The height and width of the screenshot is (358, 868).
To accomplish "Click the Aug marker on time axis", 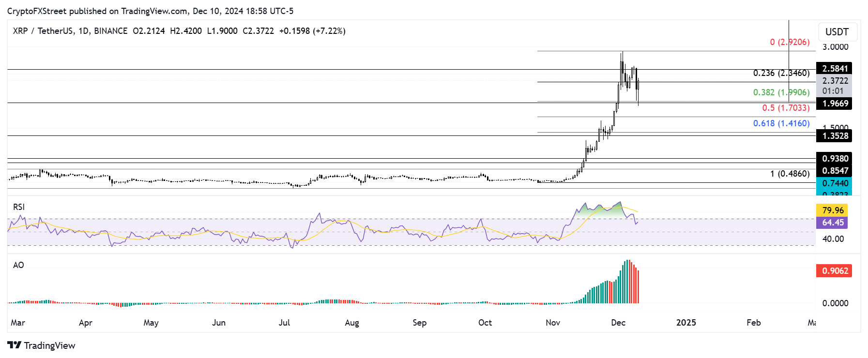I will pyautogui.click(x=352, y=323).
